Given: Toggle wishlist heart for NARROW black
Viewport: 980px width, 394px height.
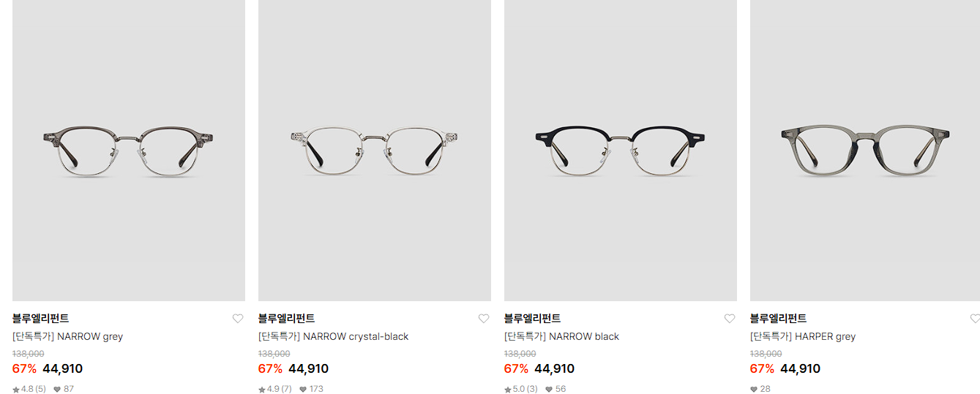Looking at the screenshot, I should tap(730, 319).
